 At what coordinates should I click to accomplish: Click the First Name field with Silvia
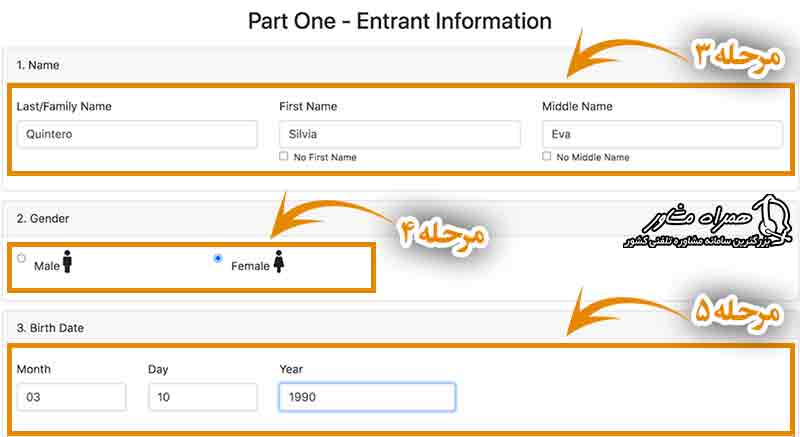click(400, 135)
